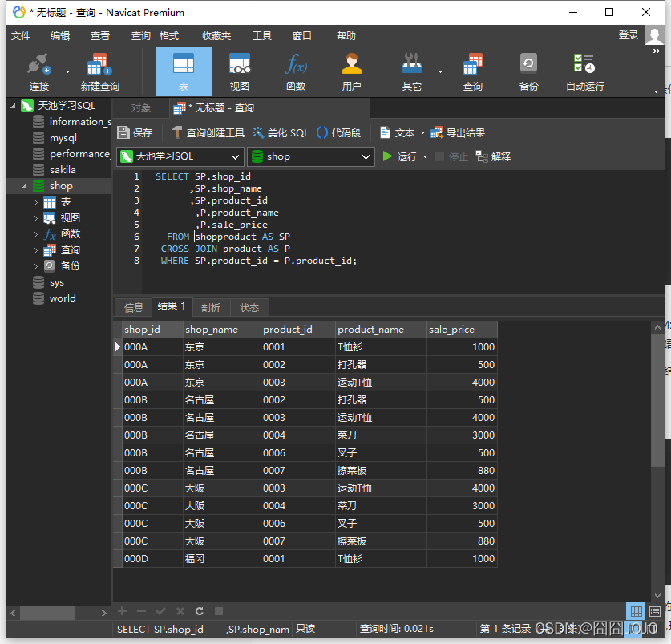Screen dimensions: 671x644
Task: Click the Others (其它) toolbar icon
Action: pos(412,71)
